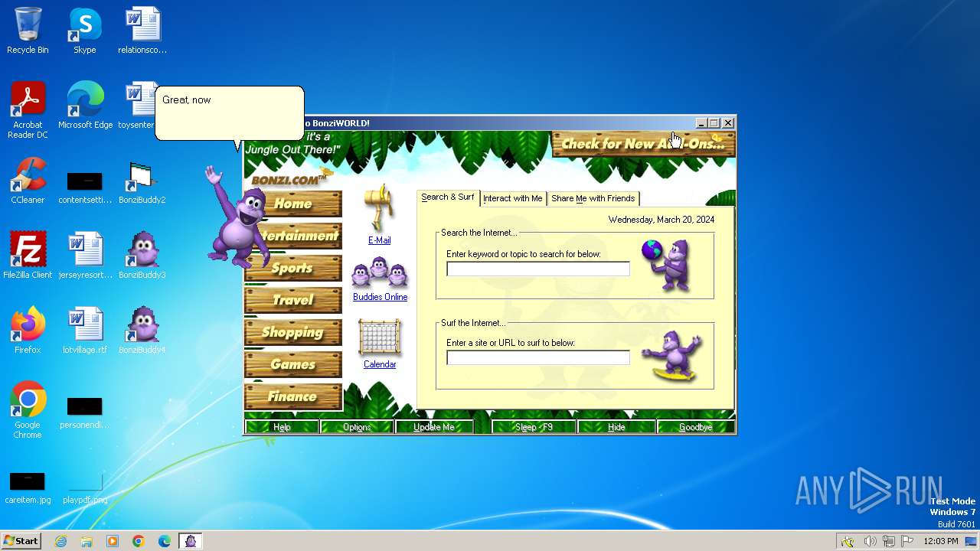This screenshot has width=980, height=551.
Task: Select Finance in Bonzi sidebar
Action: 293,396
